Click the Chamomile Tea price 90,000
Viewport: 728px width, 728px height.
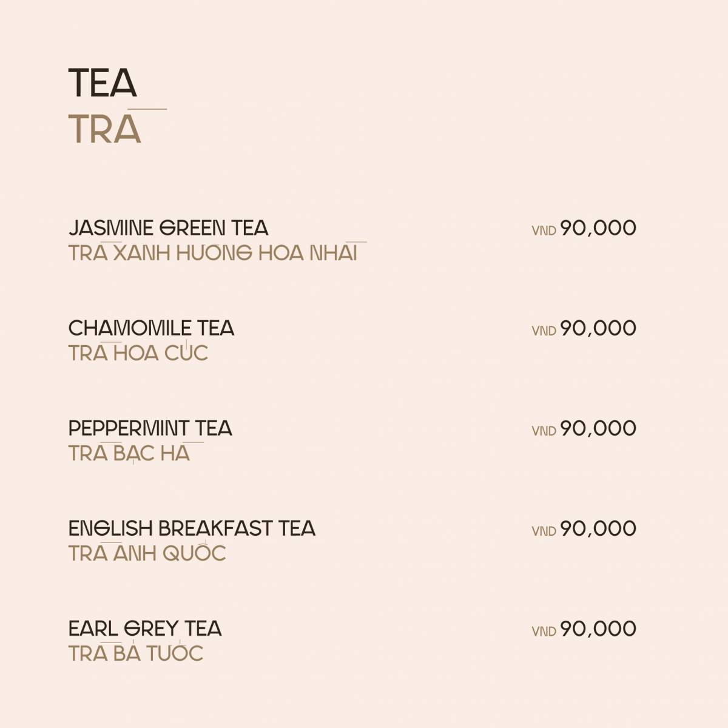coord(598,329)
